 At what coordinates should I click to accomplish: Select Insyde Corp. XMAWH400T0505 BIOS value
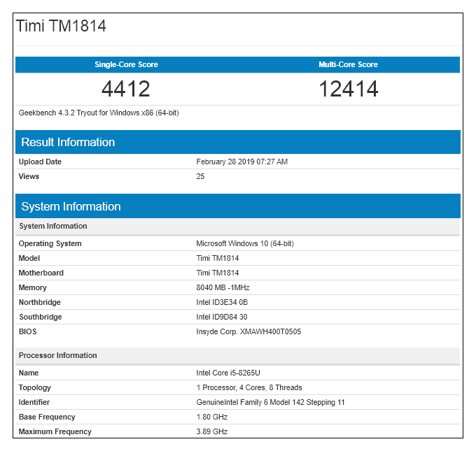[x=248, y=331]
